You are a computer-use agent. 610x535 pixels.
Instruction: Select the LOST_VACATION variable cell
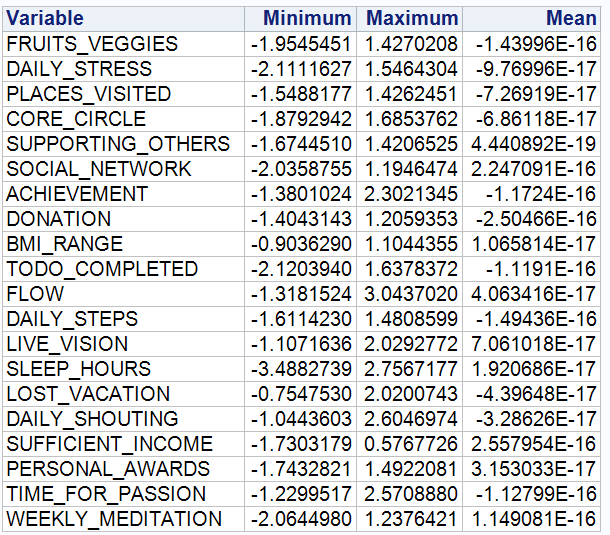pyautogui.click(x=123, y=394)
